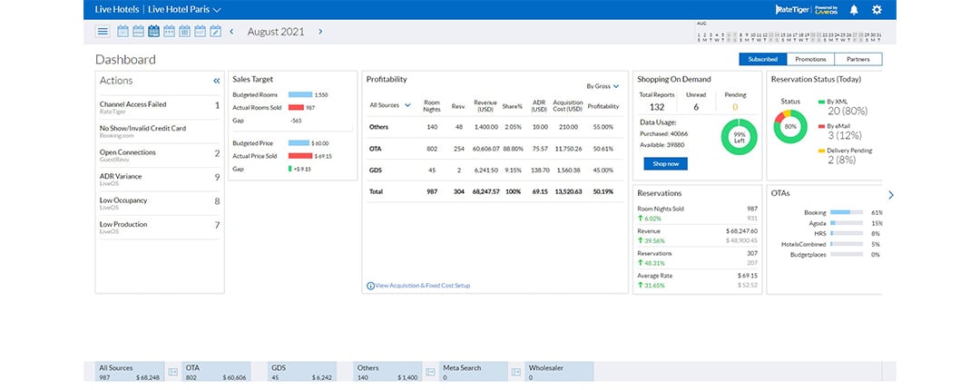Click the info icon beside View Acquisition link
The image size is (980, 390).
pyautogui.click(x=370, y=286)
